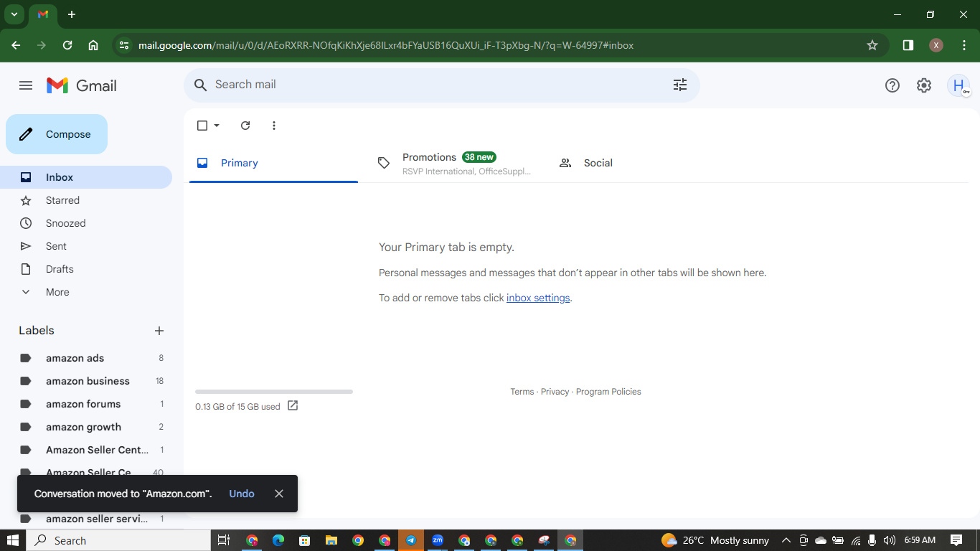Screen dimensions: 980x551
Task: Click the Gmail logo
Action: click(82, 85)
